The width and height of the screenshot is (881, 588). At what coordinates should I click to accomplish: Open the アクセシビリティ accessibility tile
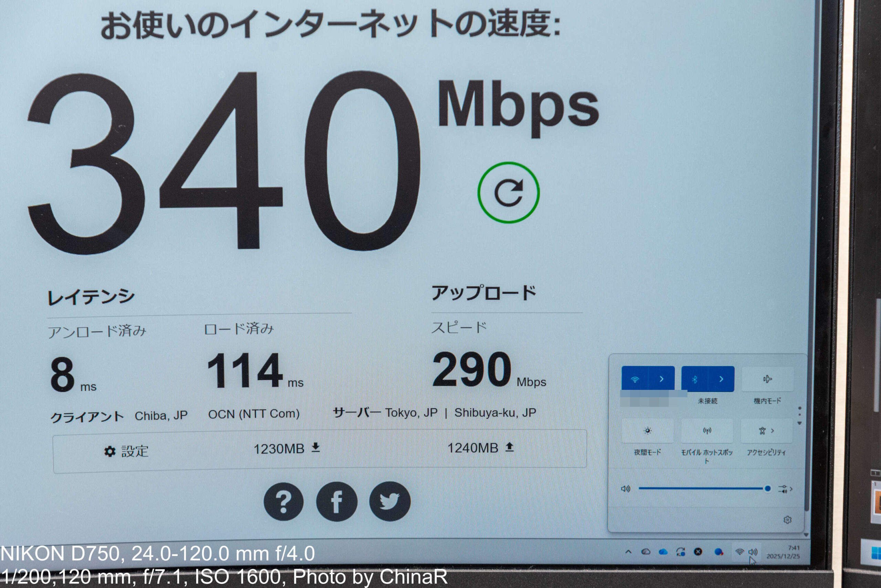tap(767, 430)
